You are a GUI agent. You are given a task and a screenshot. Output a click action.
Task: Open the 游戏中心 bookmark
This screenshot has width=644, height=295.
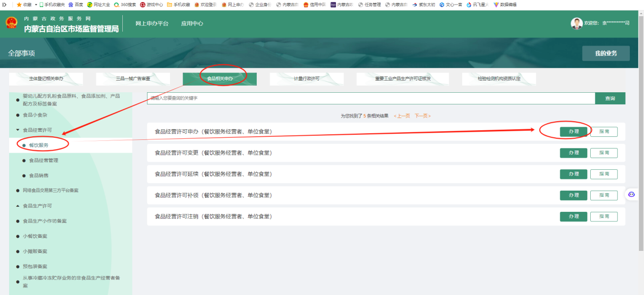coord(151,5)
